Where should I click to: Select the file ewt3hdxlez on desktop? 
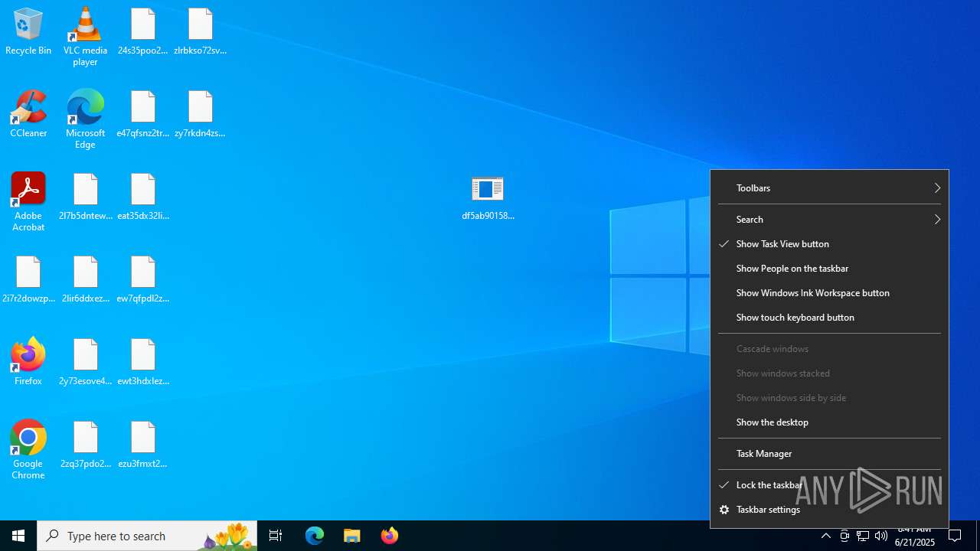142,363
